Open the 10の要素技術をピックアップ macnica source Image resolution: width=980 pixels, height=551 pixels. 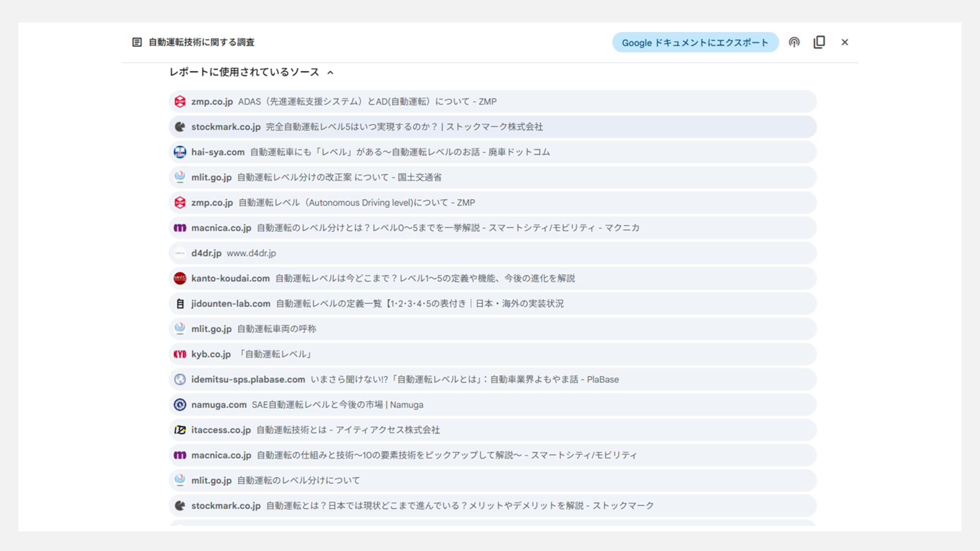[x=493, y=455]
